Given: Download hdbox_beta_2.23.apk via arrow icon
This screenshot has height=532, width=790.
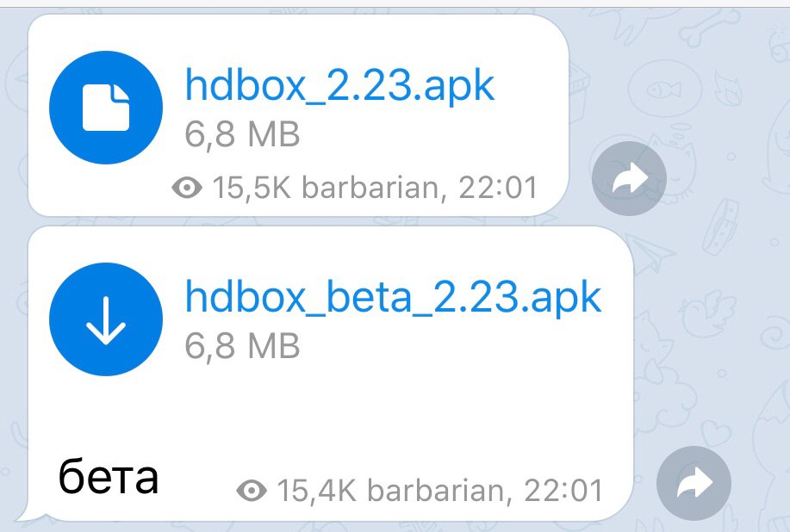Looking at the screenshot, I should click(x=106, y=319).
